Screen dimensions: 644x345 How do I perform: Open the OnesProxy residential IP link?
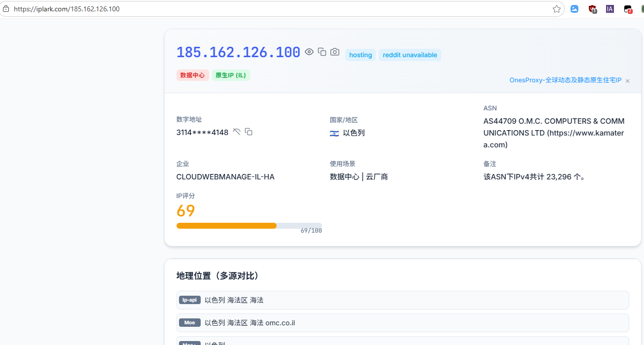click(565, 80)
